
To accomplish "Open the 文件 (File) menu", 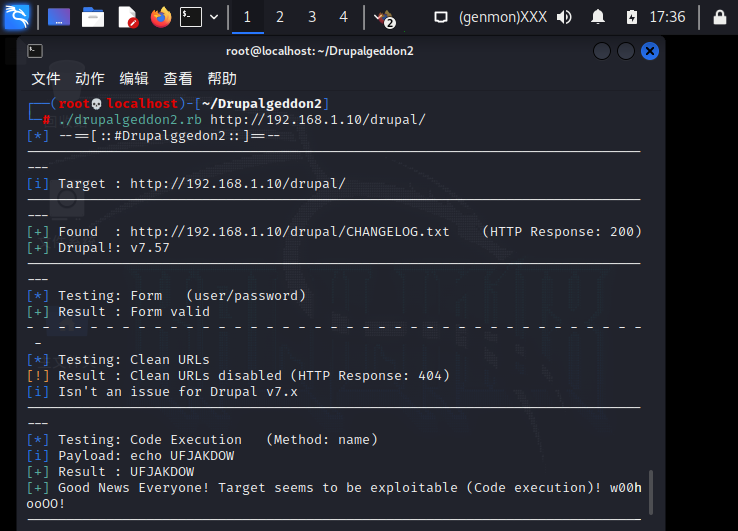I will tap(46, 79).
